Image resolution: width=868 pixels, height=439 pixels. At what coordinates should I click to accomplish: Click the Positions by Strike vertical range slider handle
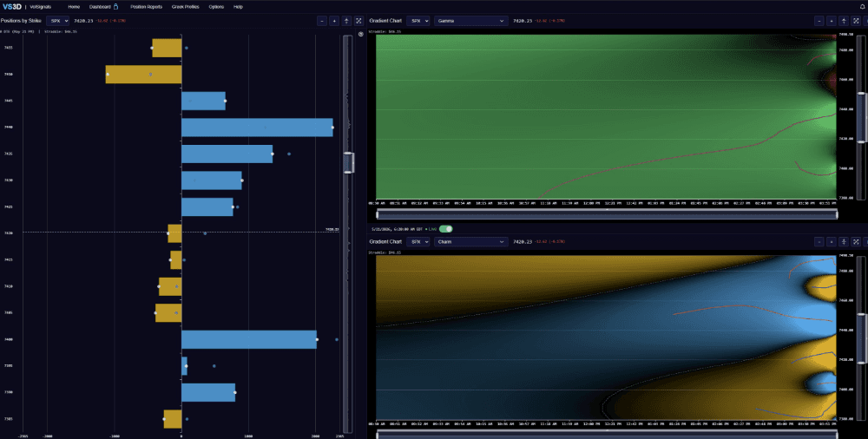coord(348,162)
